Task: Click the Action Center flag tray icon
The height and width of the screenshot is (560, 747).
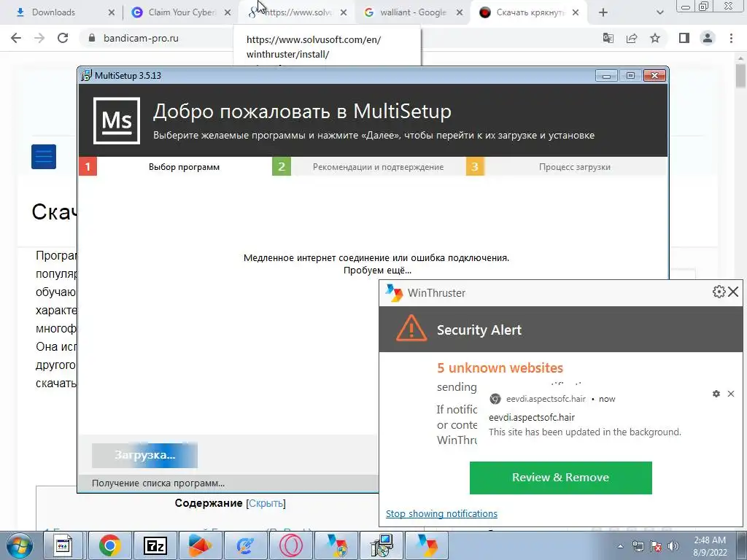Action: click(656, 547)
